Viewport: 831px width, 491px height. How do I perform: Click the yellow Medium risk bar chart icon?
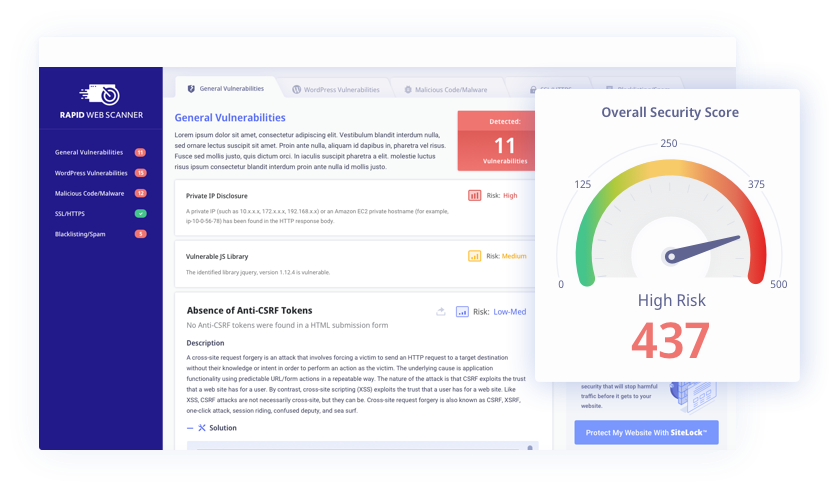(475, 256)
